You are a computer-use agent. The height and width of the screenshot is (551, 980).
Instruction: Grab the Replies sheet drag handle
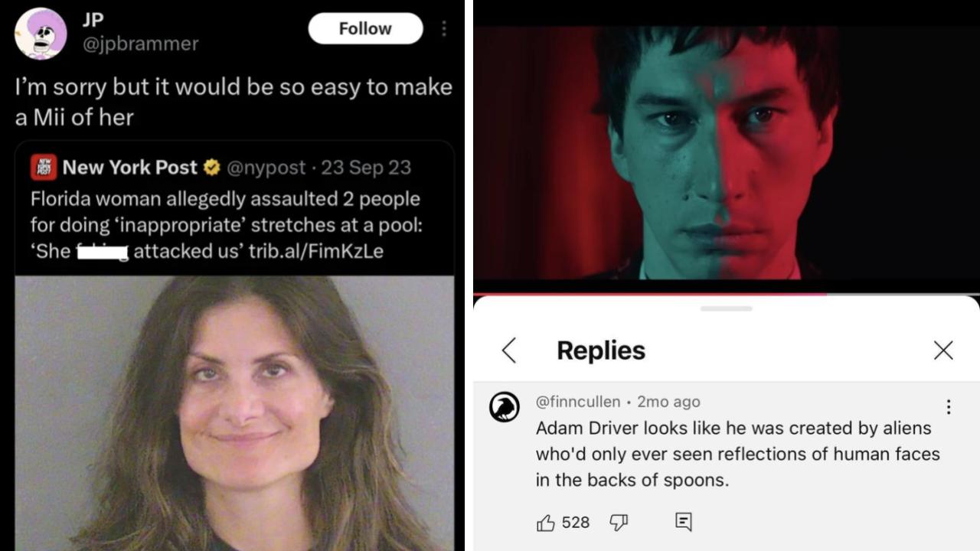(x=726, y=308)
